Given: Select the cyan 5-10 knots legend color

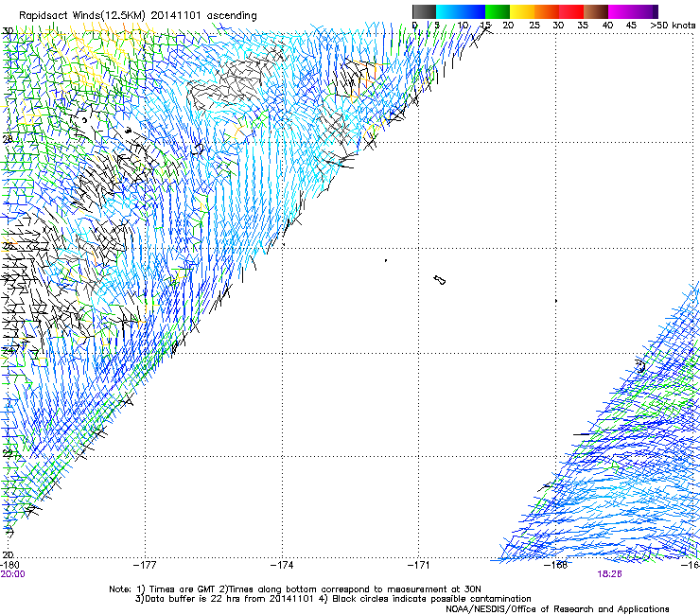Looking at the screenshot, I should [448, 11].
